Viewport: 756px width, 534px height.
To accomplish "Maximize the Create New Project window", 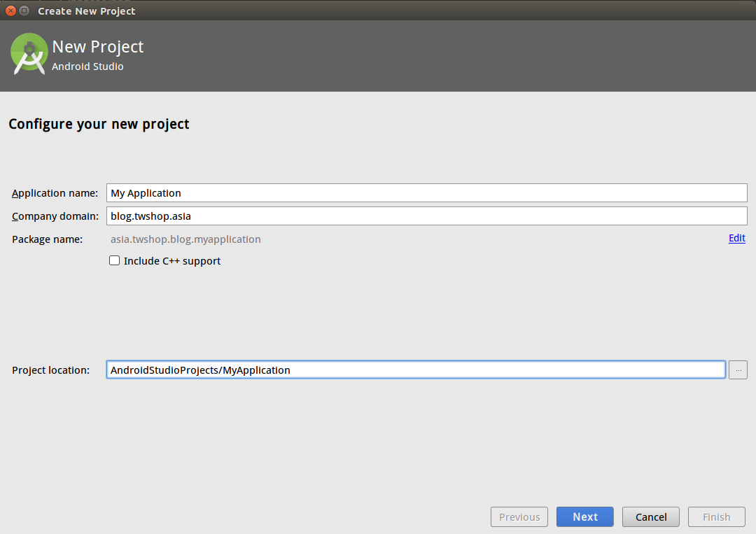I will click(24, 10).
